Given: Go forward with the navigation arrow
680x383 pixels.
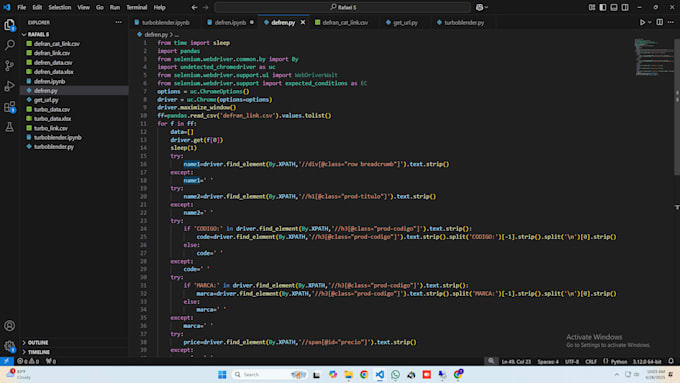Looking at the screenshot, I should click(206, 7).
